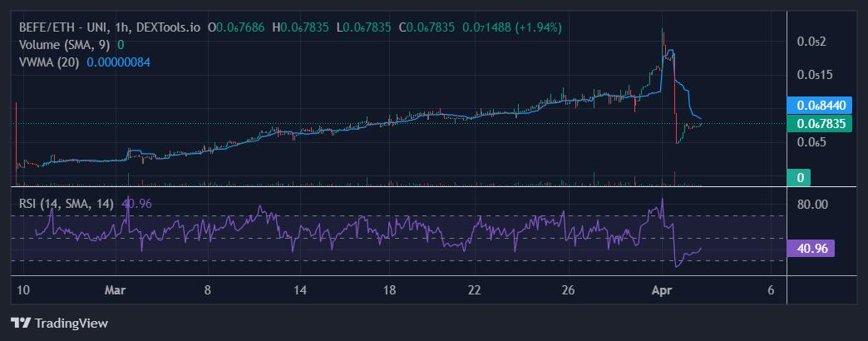Image resolution: width=868 pixels, height=341 pixels.
Task: Click the VWMA value 0.00000084
Action: [118, 62]
